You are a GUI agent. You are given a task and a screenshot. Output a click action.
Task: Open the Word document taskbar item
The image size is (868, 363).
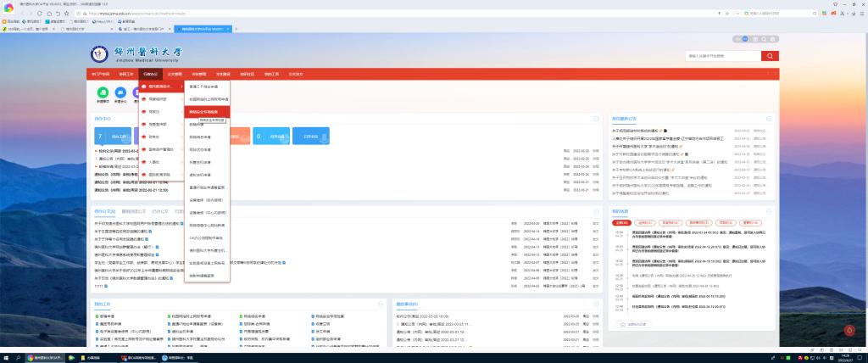pos(140,358)
